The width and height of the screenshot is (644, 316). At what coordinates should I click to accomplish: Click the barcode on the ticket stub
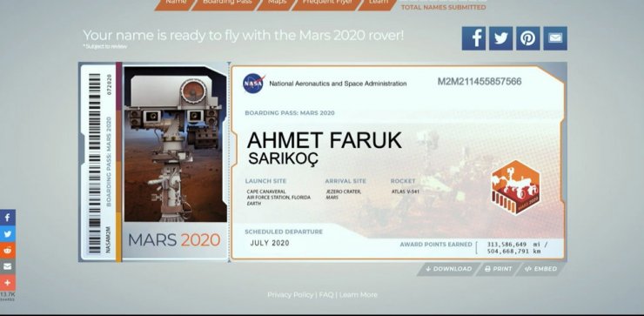(95, 163)
